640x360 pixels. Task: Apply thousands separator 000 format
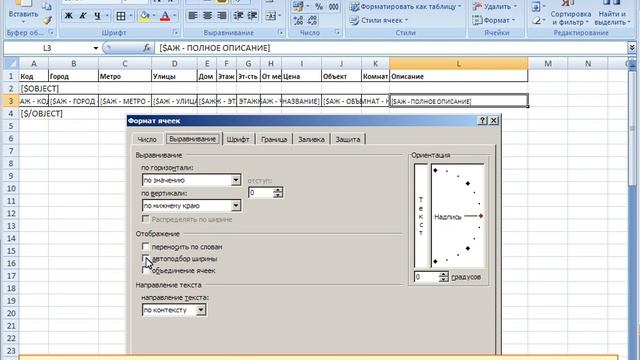[333, 7]
